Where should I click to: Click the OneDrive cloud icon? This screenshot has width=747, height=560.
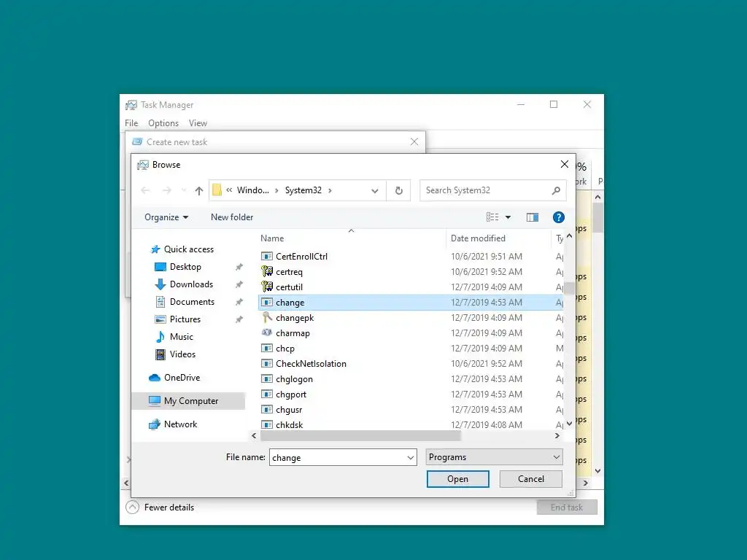[155, 378]
